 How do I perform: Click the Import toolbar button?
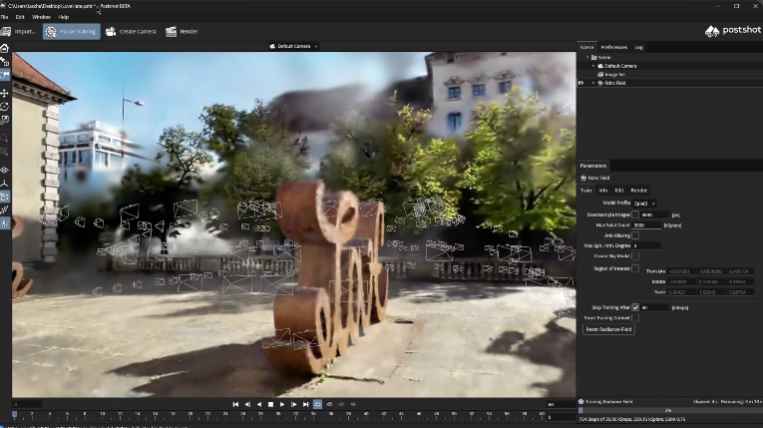tap(18, 32)
